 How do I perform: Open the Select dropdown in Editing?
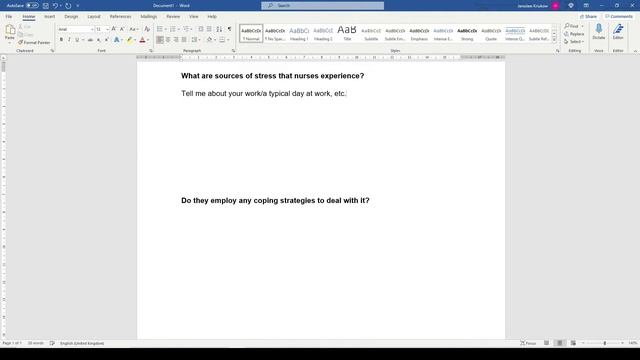574,42
